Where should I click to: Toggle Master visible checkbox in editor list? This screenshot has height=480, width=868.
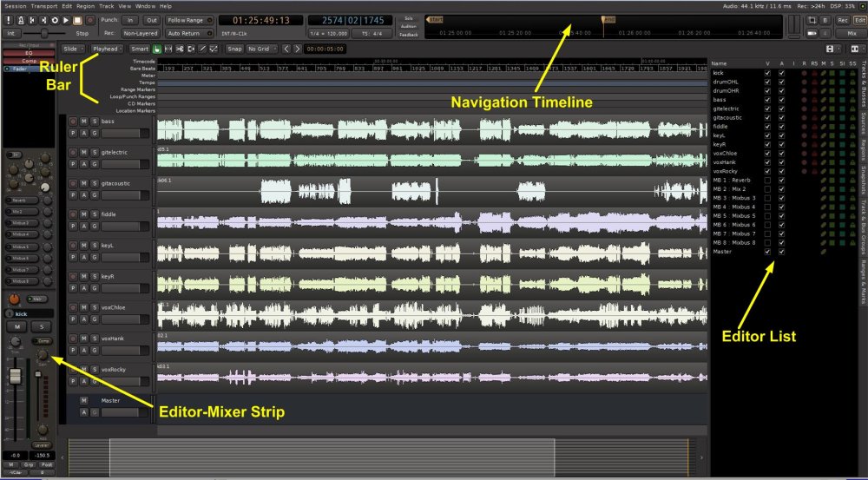click(x=767, y=252)
